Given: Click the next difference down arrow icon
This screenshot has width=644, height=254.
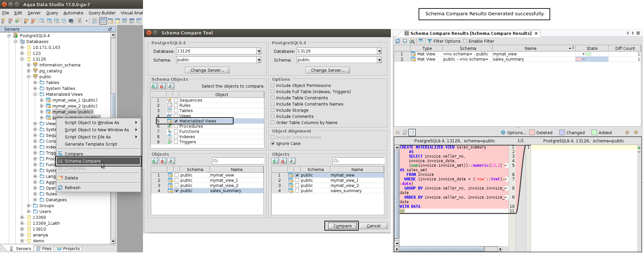Looking at the screenshot, I should coord(636,133).
